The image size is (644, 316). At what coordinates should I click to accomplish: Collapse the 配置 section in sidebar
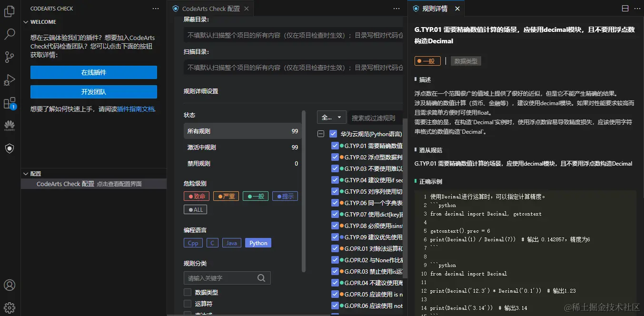pyautogui.click(x=25, y=174)
